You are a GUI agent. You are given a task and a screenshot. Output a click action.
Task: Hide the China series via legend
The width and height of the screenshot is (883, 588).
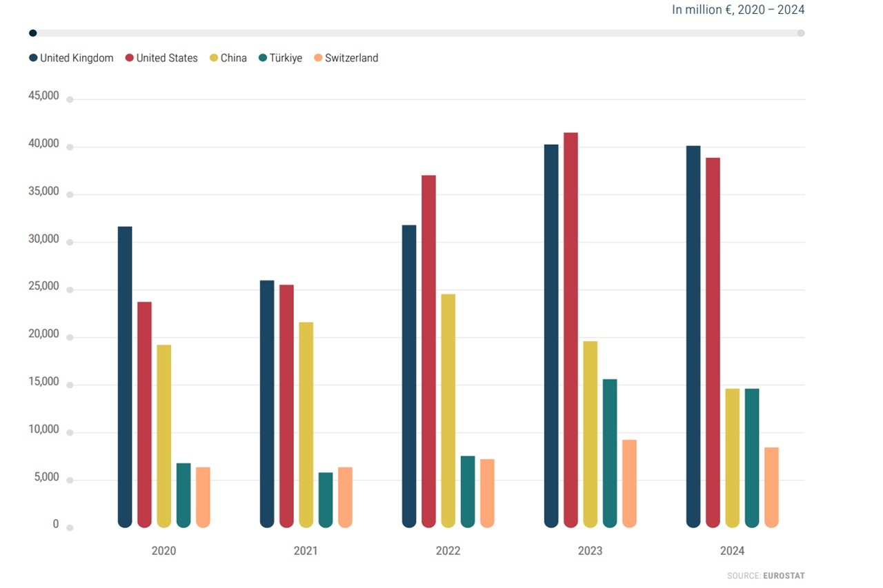click(x=228, y=58)
